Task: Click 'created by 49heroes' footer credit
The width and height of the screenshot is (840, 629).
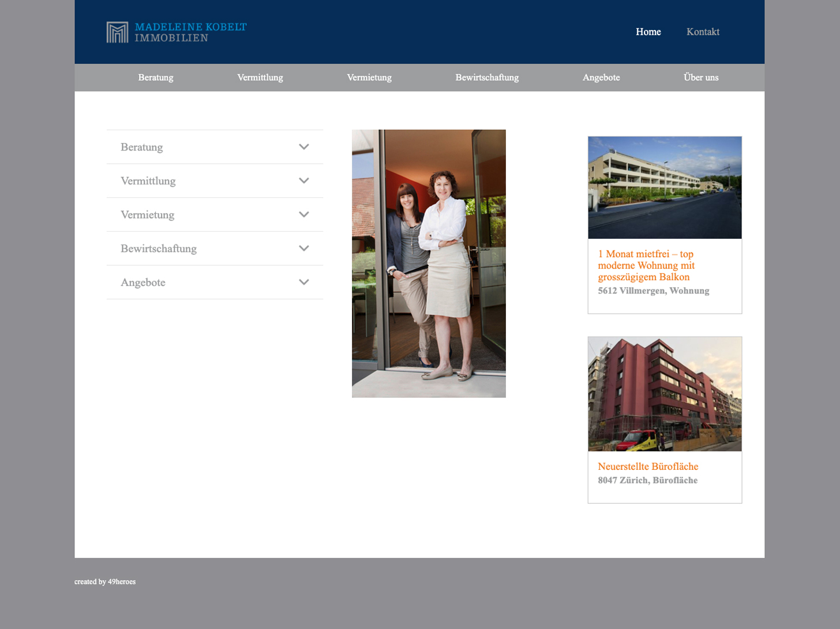Action: coord(105,582)
